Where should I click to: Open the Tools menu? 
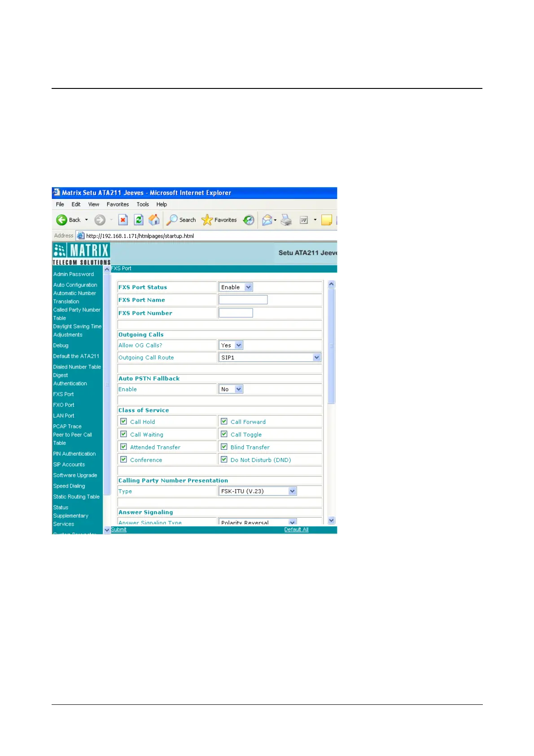click(x=143, y=204)
